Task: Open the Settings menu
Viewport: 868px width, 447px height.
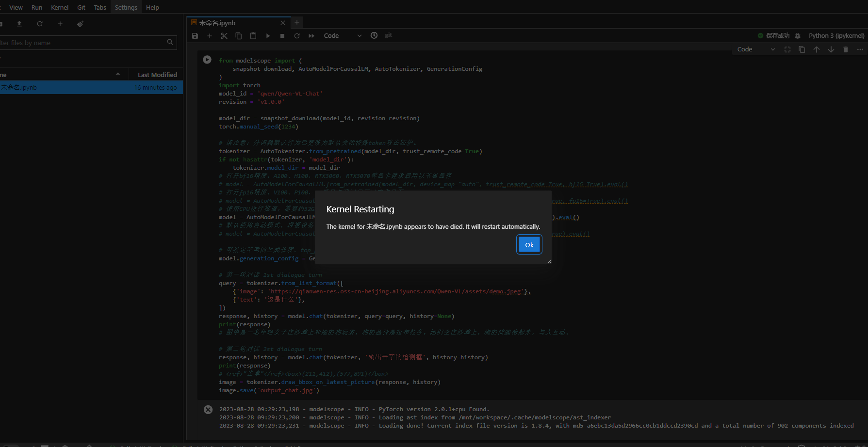Action: click(126, 7)
